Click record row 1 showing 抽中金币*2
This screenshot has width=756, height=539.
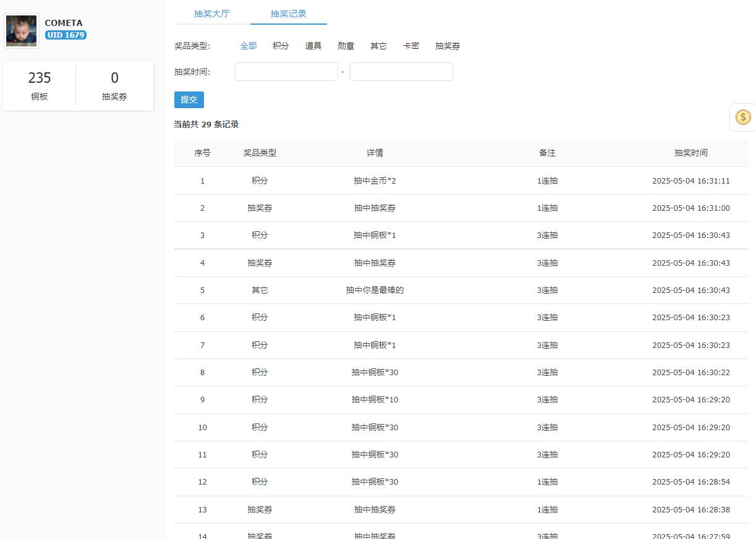pos(375,180)
